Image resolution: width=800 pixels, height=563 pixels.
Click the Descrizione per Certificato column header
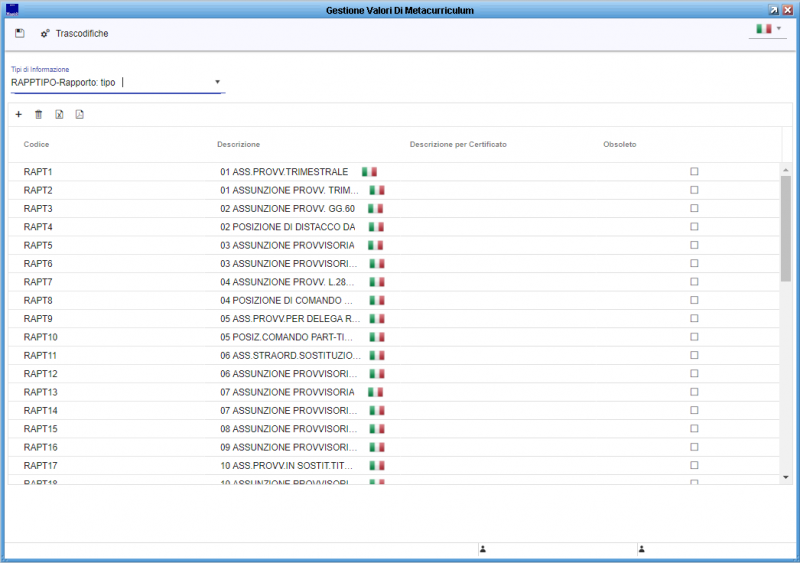pyautogui.click(x=458, y=145)
